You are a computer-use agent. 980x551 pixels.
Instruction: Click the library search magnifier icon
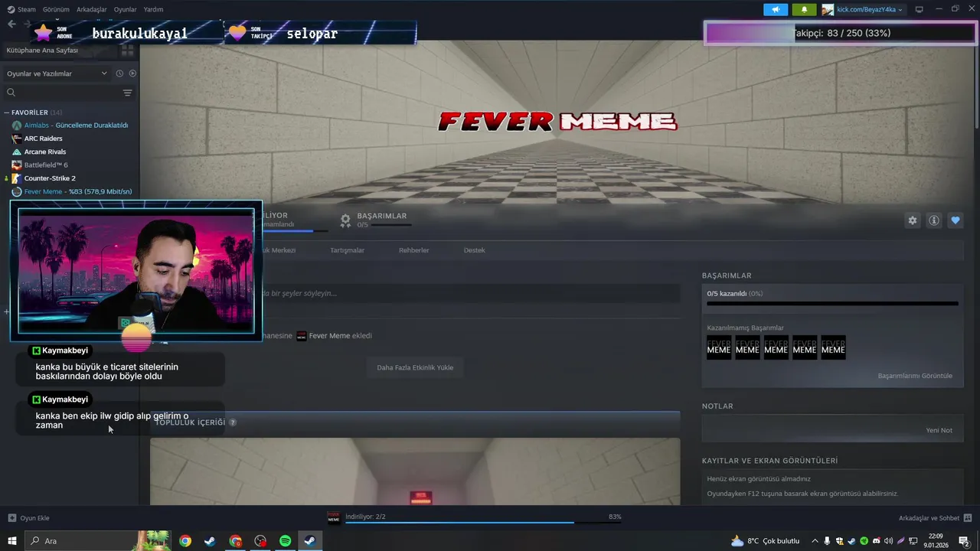pos(11,93)
